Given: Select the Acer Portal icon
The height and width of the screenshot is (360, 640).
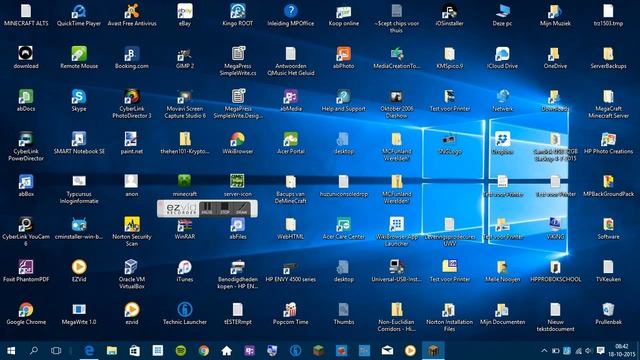Looking at the screenshot, I should [x=291, y=143].
